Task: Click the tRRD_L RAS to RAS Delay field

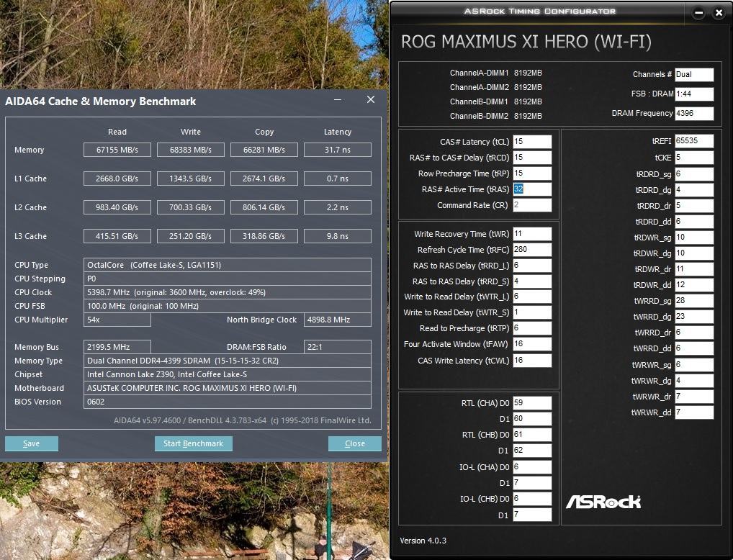Action: pyautogui.click(x=532, y=266)
